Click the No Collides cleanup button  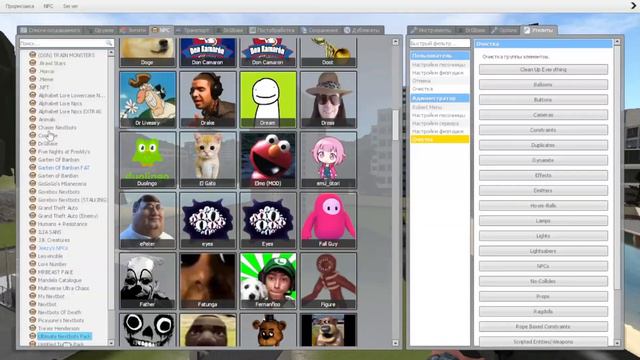click(x=543, y=281)
